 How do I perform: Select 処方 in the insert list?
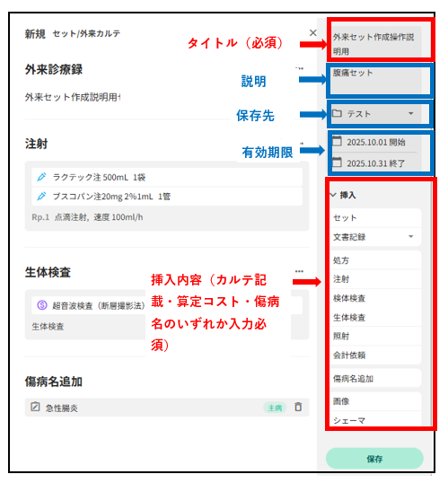(375, 260)
